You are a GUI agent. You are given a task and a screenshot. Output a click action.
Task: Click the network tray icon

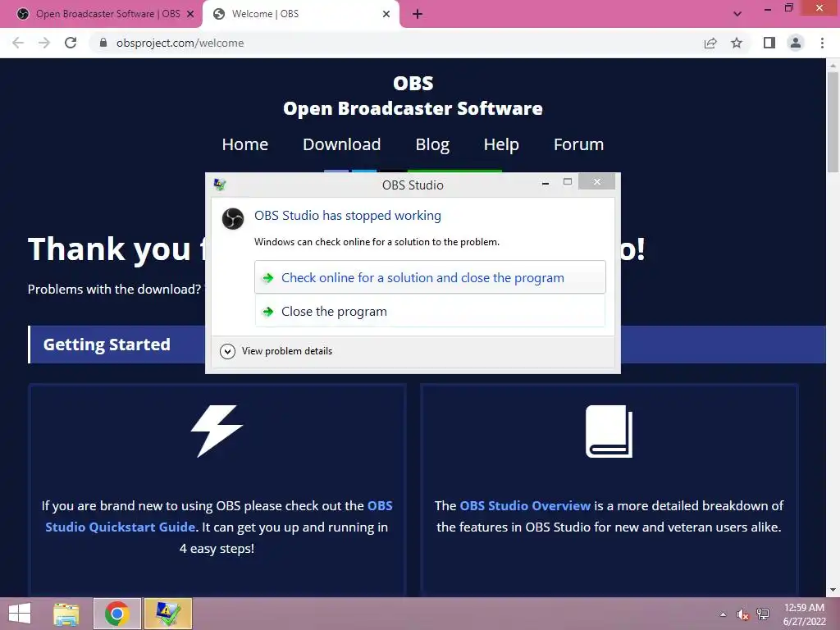tap(763, 614)
